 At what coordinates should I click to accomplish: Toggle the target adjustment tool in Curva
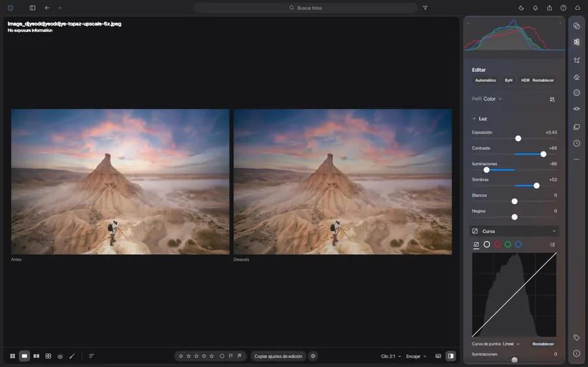coord(552,245)
